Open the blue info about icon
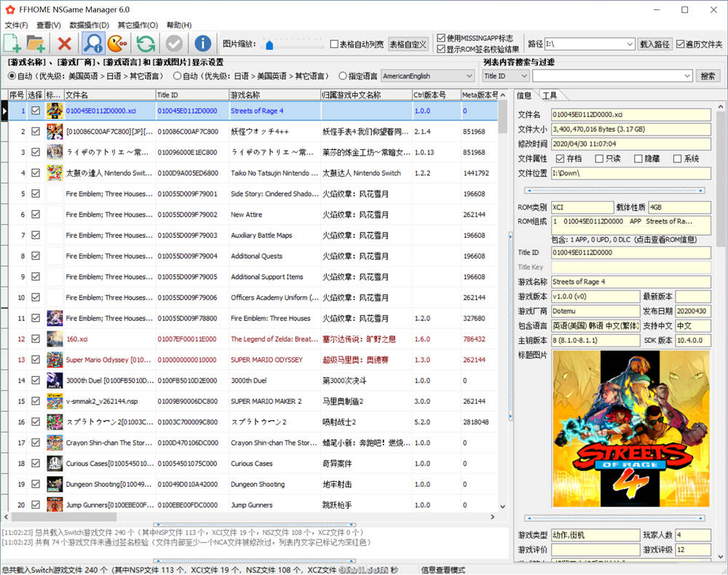The image size is (728, 575). click(203, 44)
